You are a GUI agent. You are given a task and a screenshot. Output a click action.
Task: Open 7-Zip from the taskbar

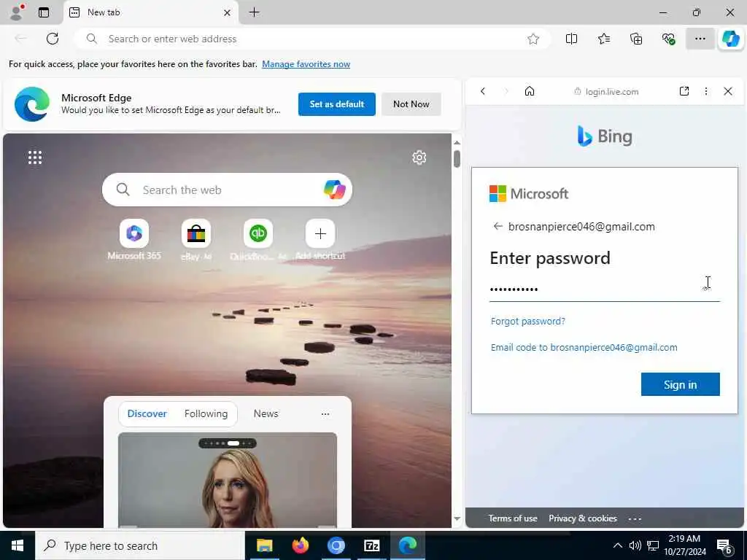[x=371, y=545]
